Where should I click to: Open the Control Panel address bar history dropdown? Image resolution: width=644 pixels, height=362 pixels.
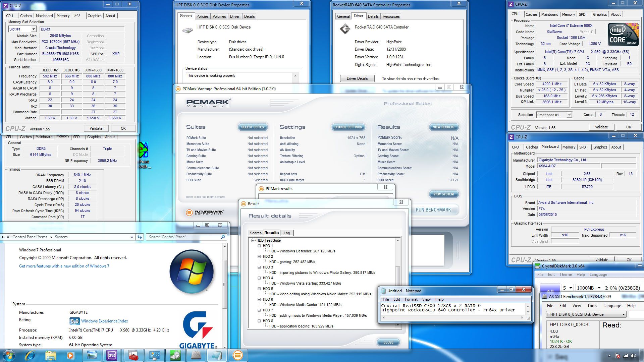132,237
